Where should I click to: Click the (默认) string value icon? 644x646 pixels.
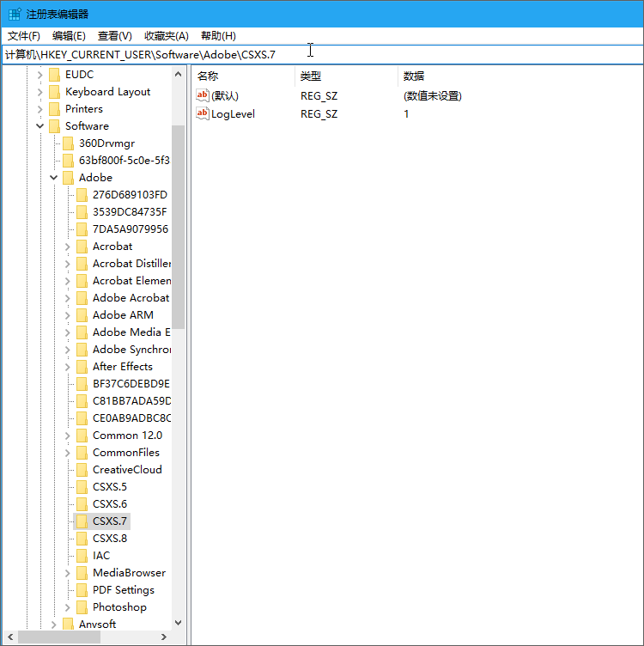click(203, 95)
